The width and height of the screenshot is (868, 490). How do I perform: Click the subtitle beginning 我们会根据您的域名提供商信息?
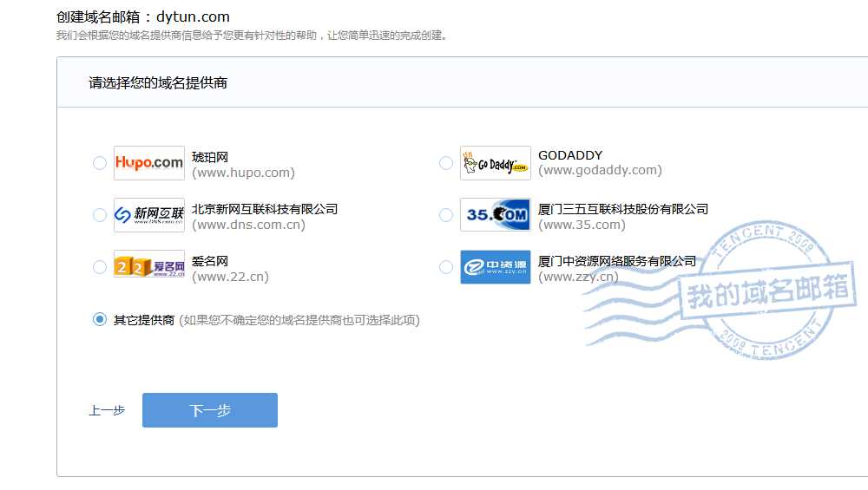[252, 36]
